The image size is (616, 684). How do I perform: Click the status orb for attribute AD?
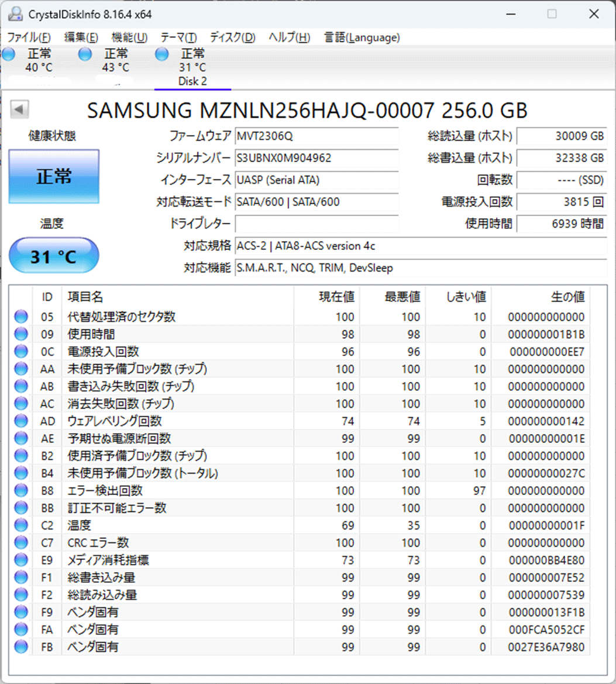pyautogui.click(x=21, y=421)
